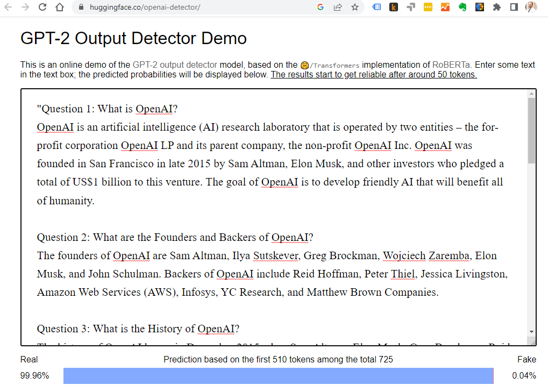Click 'Question 2: What are the Founders and Backers' line

[x=175, y=237]
